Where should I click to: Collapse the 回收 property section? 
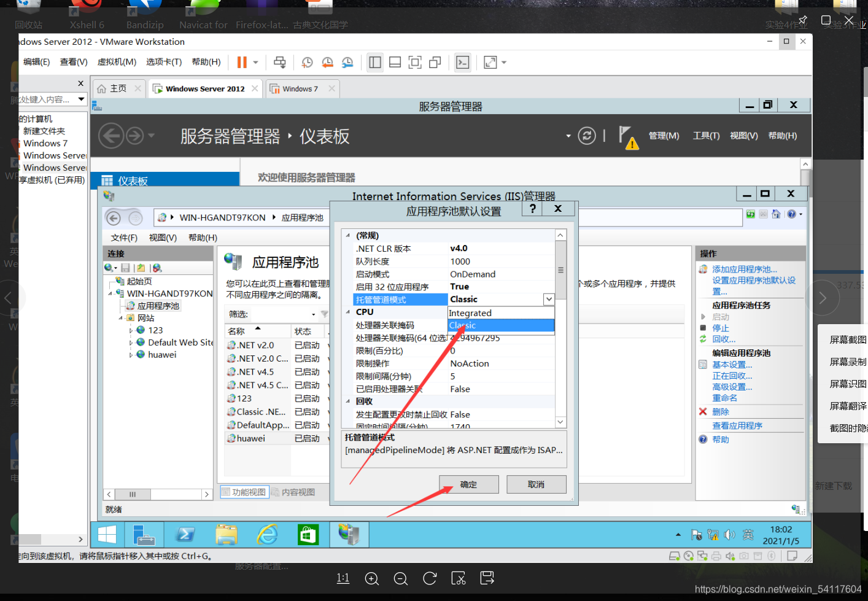click(348, 401)
